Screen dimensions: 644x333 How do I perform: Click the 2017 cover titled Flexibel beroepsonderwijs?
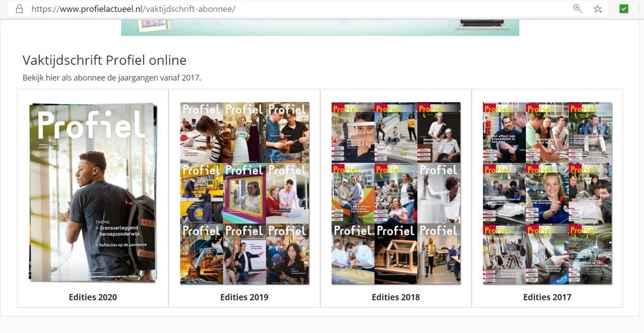click(504, 254)
